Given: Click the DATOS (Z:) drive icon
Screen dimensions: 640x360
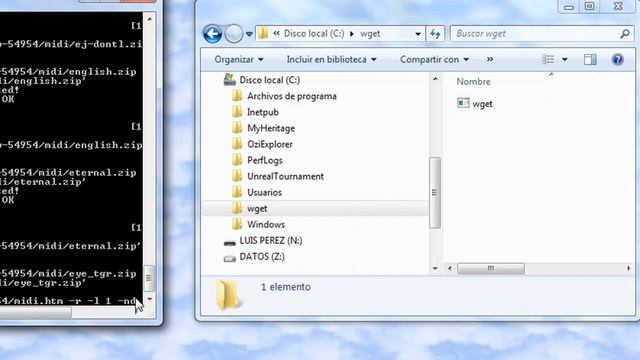Looking at the screenshot, I should coord(230,258).
